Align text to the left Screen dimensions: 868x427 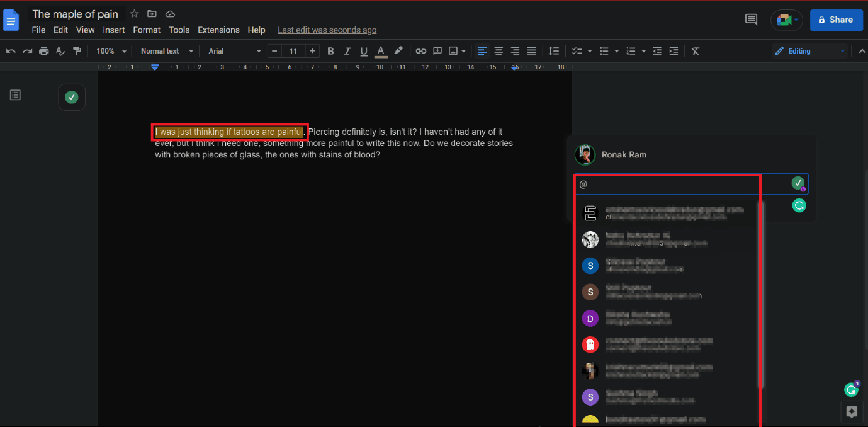[482, 51]
